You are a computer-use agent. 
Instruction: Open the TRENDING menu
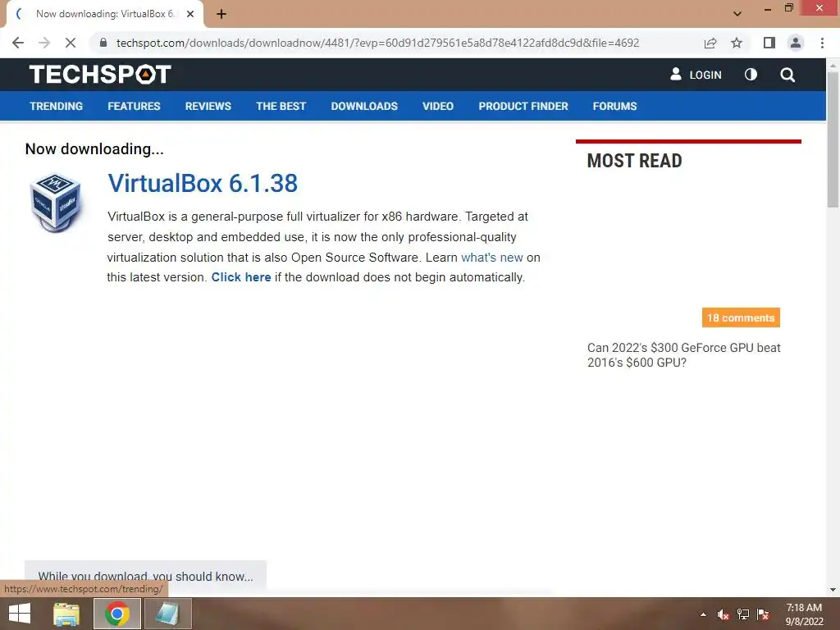click(57, 106)
